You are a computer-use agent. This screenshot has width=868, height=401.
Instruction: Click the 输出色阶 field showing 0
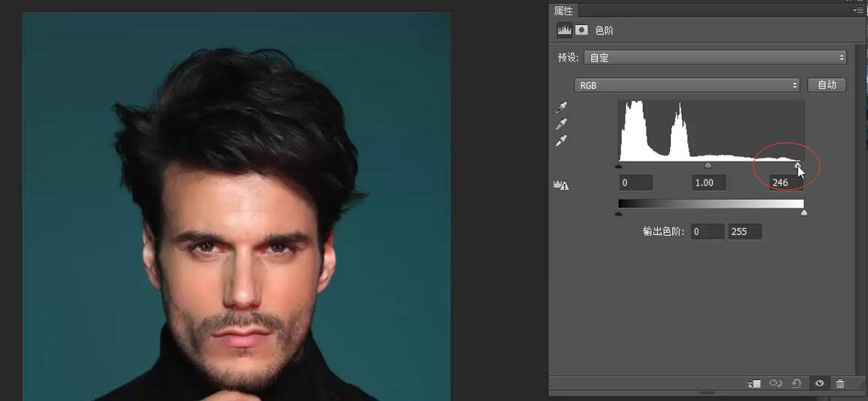click(x=707, y=231)
